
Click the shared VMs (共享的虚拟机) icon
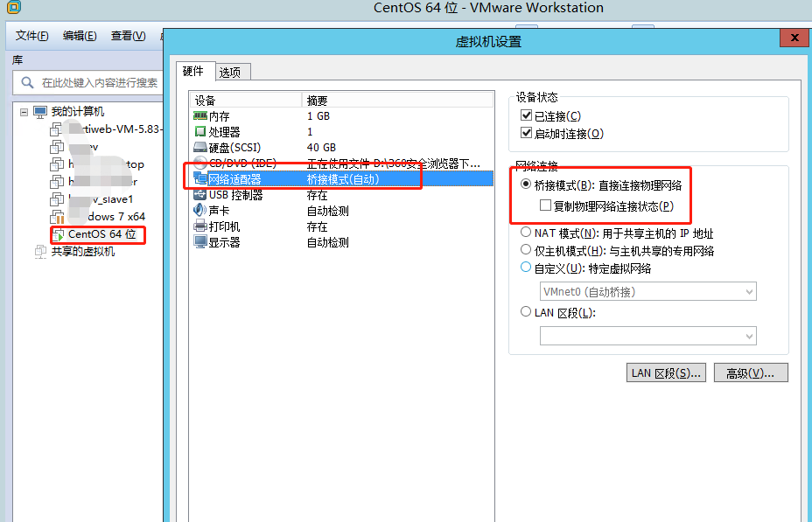coord(40,252)
